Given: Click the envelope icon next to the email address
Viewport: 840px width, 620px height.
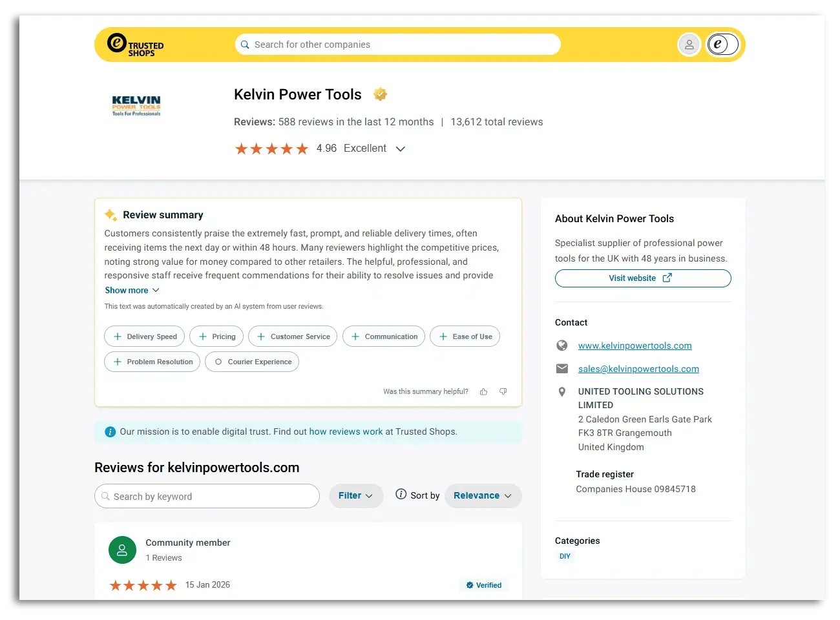Looking at the screenshot, I should click(x=562, y=368).
